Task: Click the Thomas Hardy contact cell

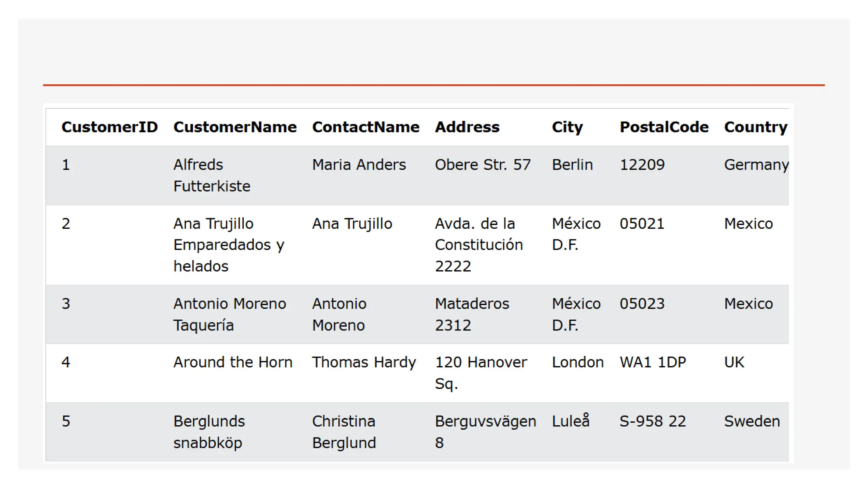Action: (x=364, y=362)
